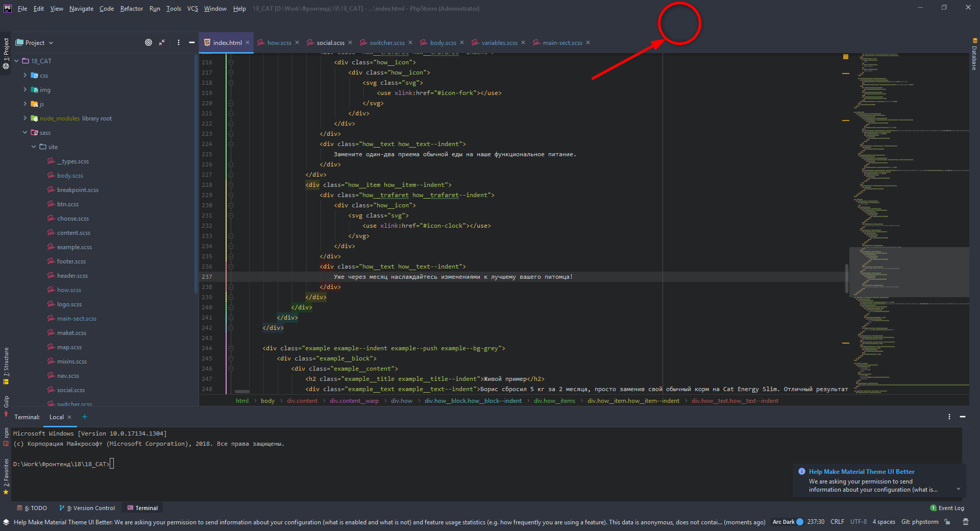Click the Hector inspector icon in status bar
Viewport: 980px width, 531px height.
pyautogui.click(x=966, y=522)
